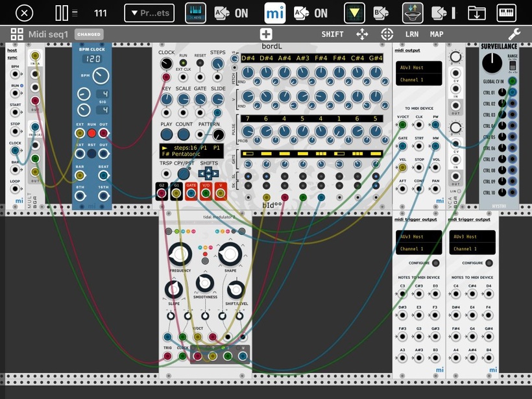Open the Keys plugin icon
The height and width of the screenshot is (399, 532).
pyautogui.click(x=195, y=13)
